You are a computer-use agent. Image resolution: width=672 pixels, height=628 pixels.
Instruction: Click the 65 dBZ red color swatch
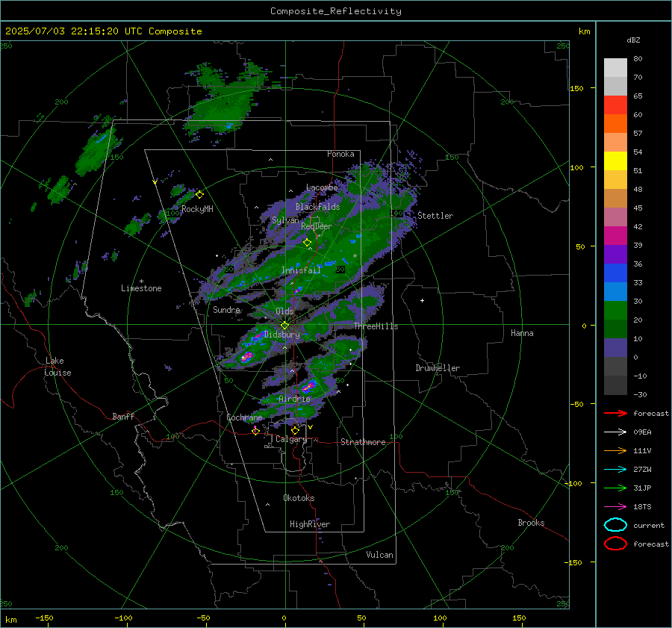[615, 105]
